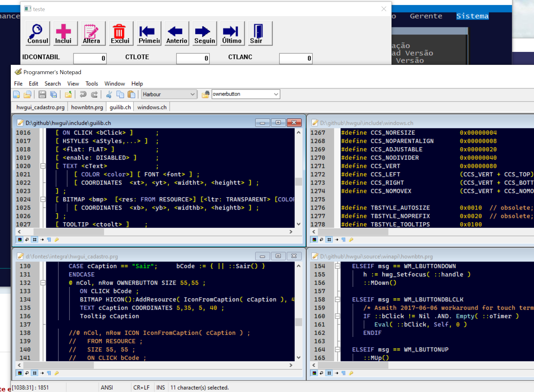The width and height of the screenshot is (534, 392).
Task: Open the ownerbutton search text dropdown
Action: point(276,94)
